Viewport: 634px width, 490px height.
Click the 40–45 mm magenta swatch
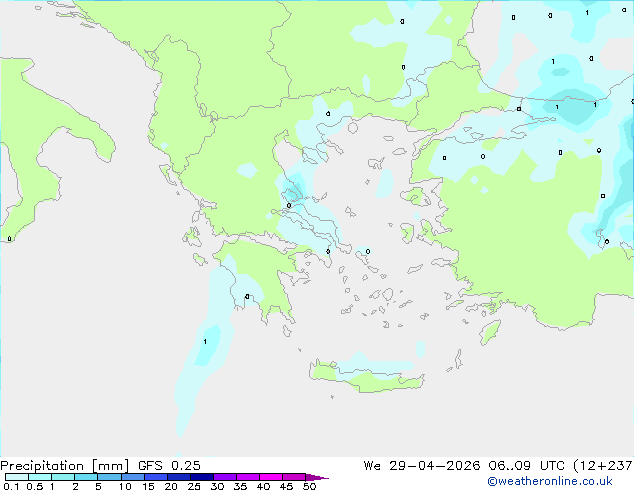pos(271,477)
